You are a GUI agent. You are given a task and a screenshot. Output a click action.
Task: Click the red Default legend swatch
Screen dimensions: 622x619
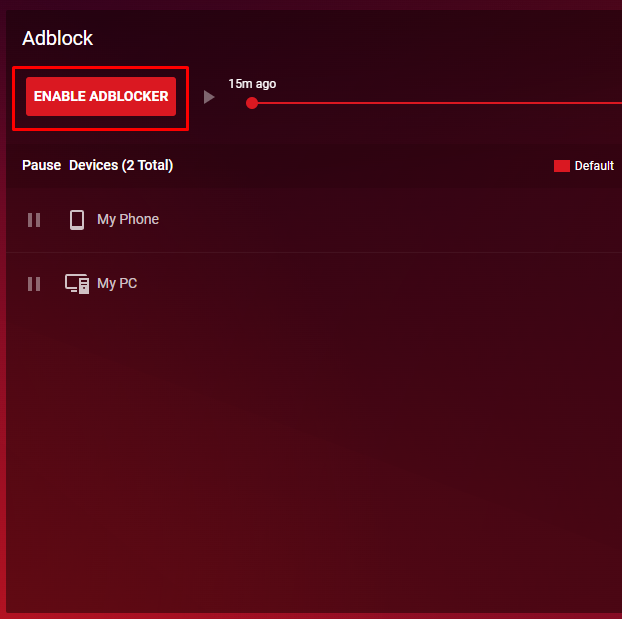(562, 166)
